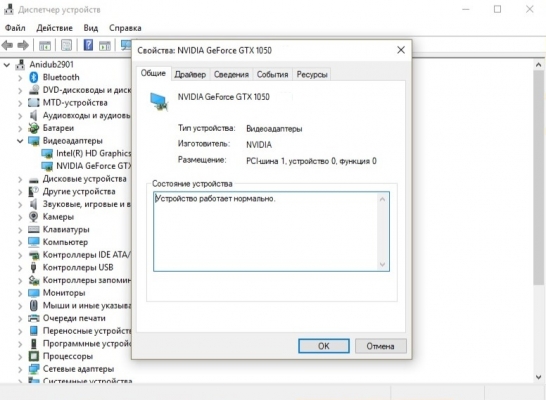Click the device tree scrollbar up arrow

pyautogui.click(x=538, y=65)
